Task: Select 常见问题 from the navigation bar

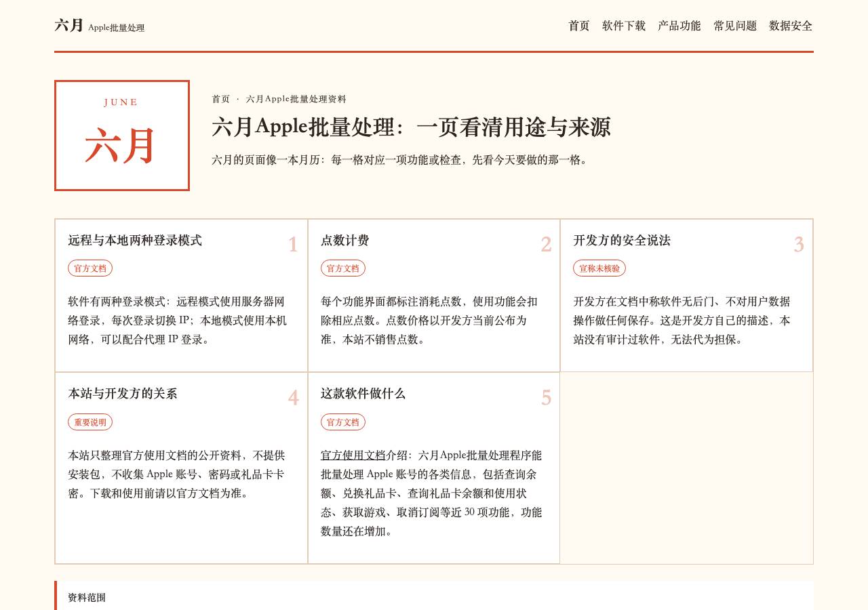Action: click(735, 26)
